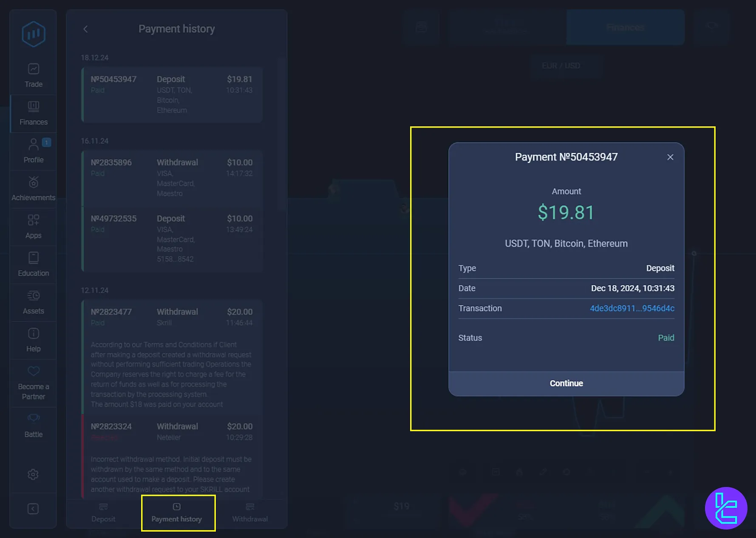This screenshot has height=538, width=756.
Task: Click the 16.11.24 date header
Action: (95, 141)
